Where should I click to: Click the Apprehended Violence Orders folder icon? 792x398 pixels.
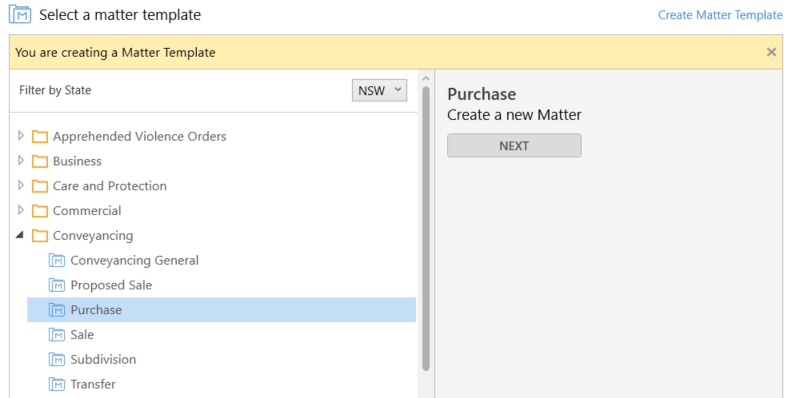(x=40, y=136)
